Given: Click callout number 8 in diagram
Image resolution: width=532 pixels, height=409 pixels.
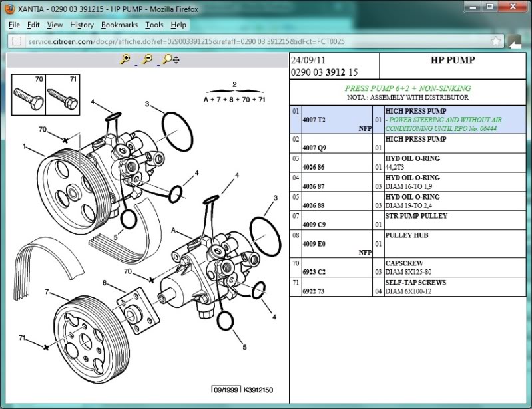Looking at the screenshot, I should [104, 283].
